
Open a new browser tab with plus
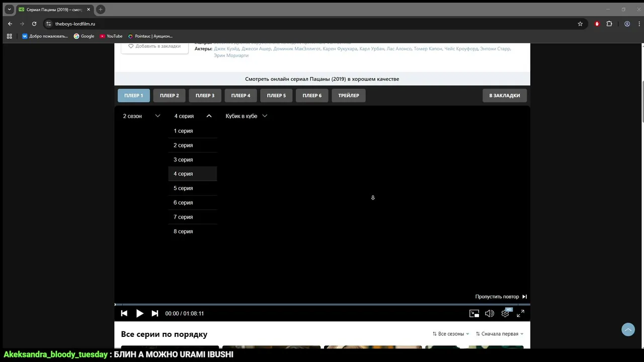[100, 10]
